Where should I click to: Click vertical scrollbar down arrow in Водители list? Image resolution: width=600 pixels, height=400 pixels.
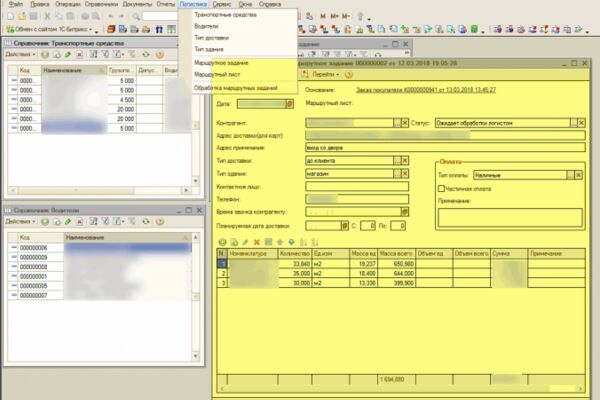pos(196,356)
